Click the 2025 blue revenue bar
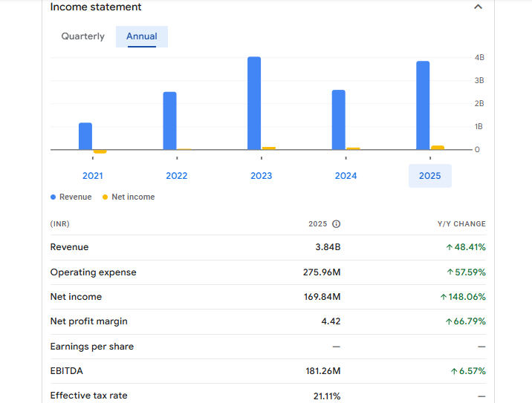 pyautogui.click(x=423, y=105)
